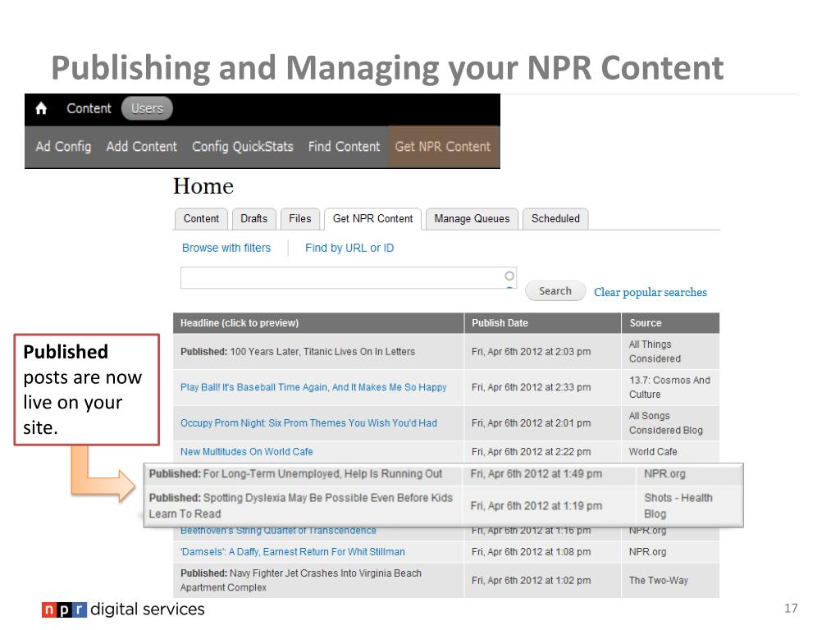Click the Browse with filters link

[x=226, y=248]
